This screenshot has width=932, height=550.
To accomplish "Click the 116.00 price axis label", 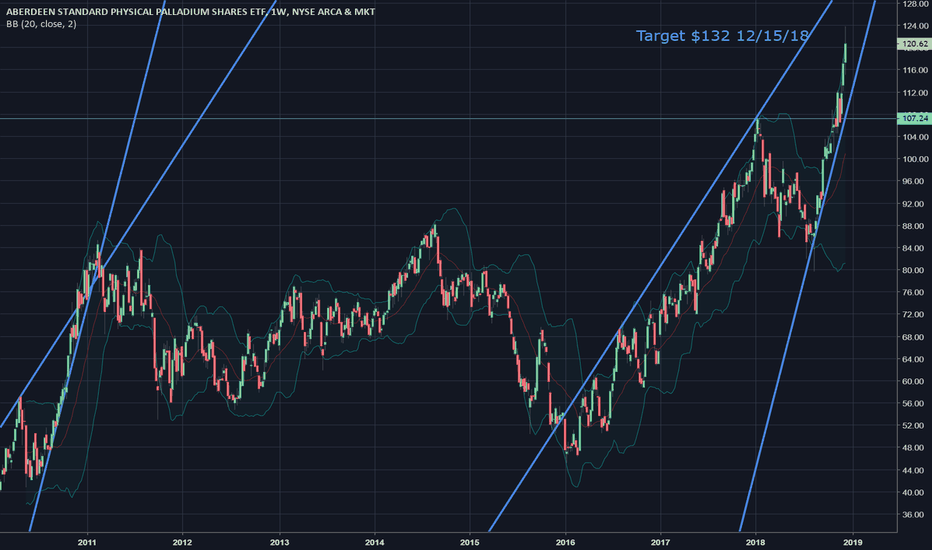I will coord(915,70).
